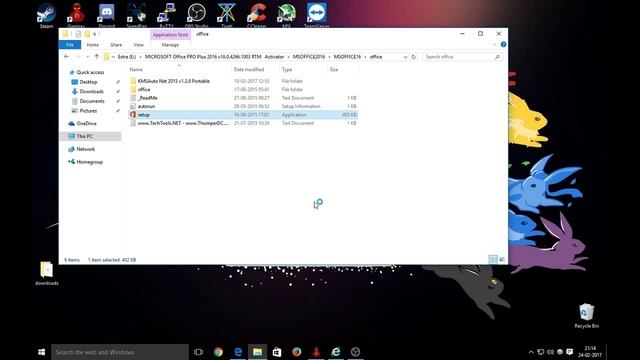Open the Discord desktop shortcut
Viewport: 640px width, 360px height.
(x=106, y=14)
